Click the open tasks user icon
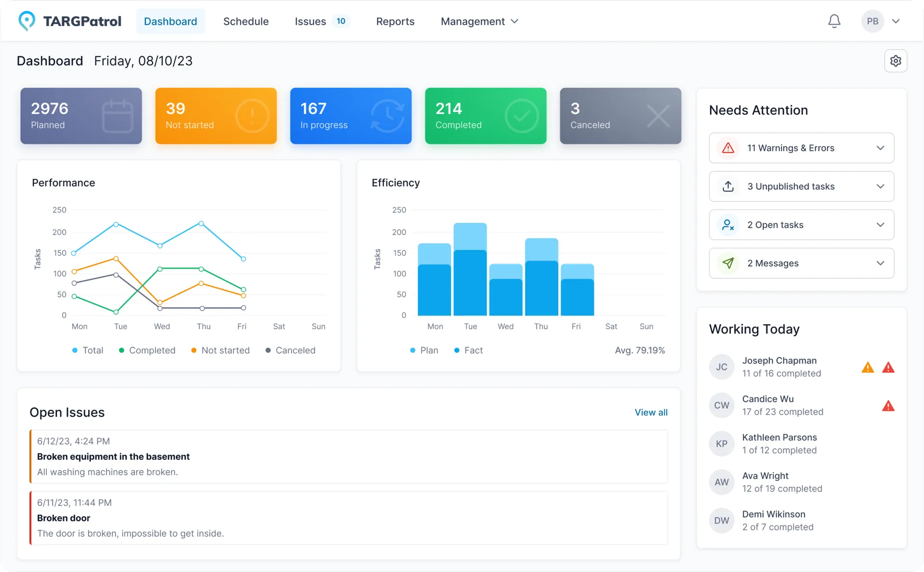The width and height of the screenshot is (924, 572). coord(728,224)
